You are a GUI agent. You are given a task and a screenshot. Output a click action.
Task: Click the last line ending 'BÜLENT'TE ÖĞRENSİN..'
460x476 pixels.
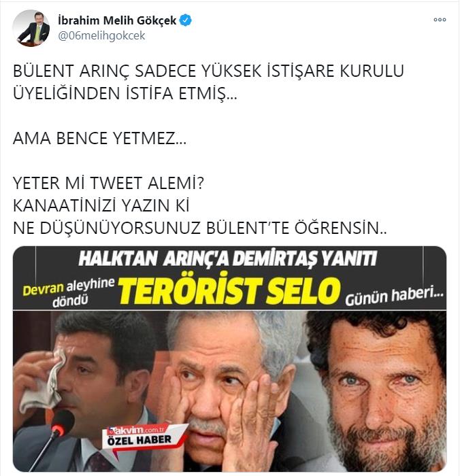click(199, 228)
